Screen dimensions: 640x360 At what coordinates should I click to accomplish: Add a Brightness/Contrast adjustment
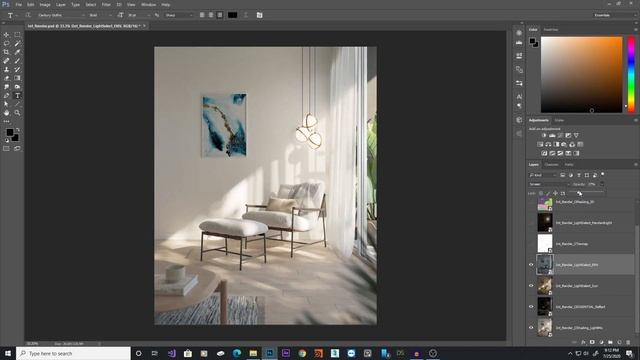(x=544, y=136)
